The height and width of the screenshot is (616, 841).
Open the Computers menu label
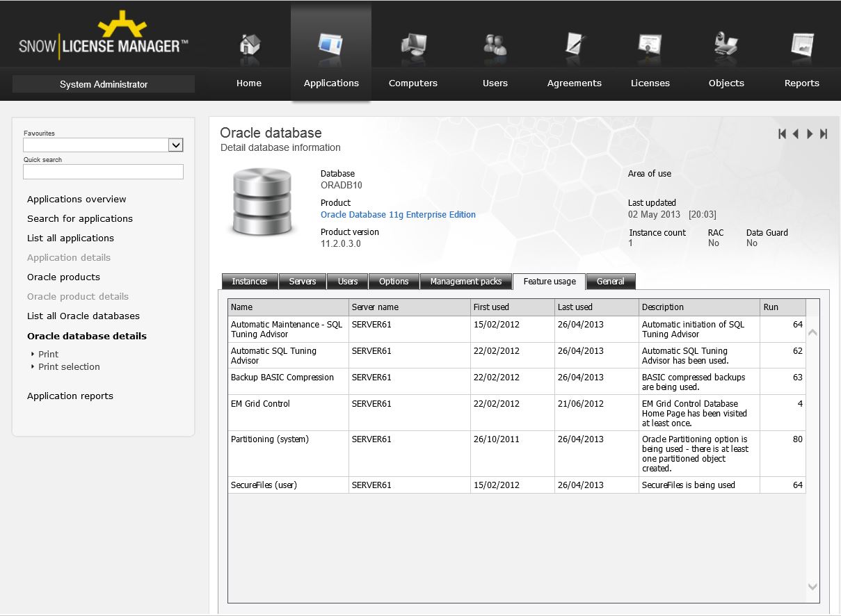(413, 83)
